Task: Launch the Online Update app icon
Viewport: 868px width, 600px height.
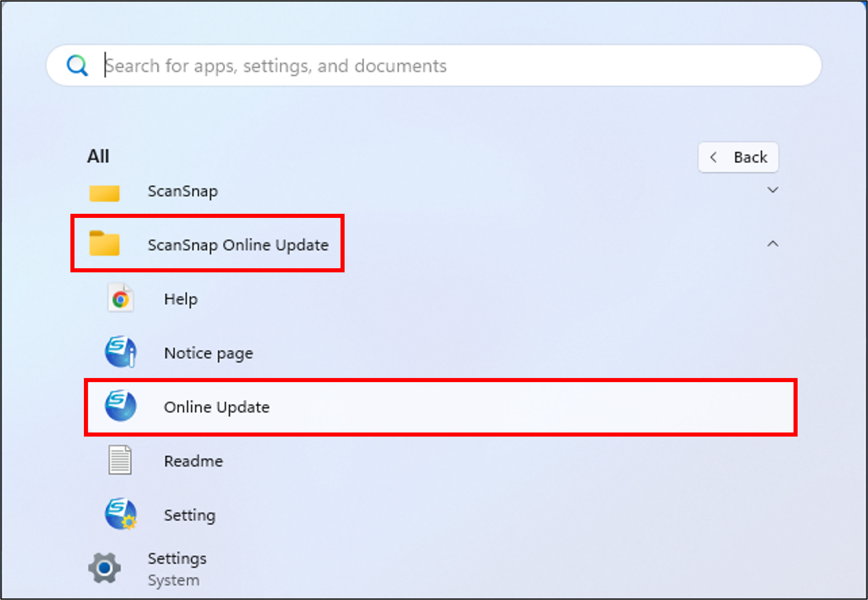Action: (120, 406)
